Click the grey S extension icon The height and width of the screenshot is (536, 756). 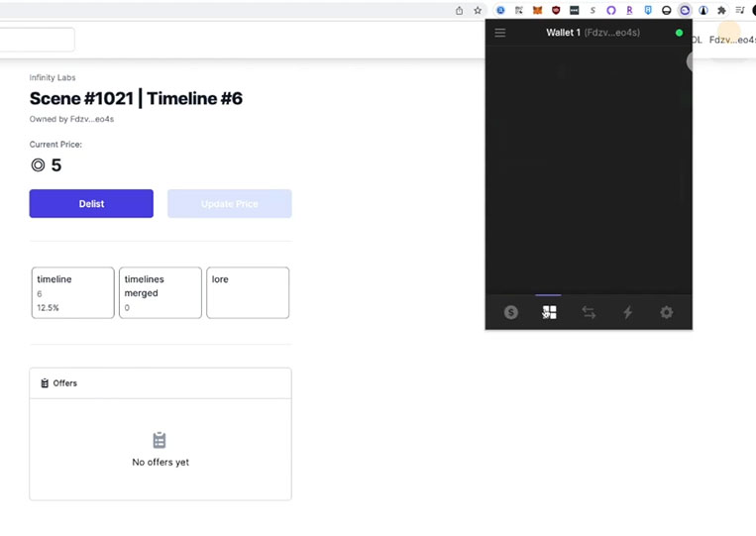[x=593, y=10]
